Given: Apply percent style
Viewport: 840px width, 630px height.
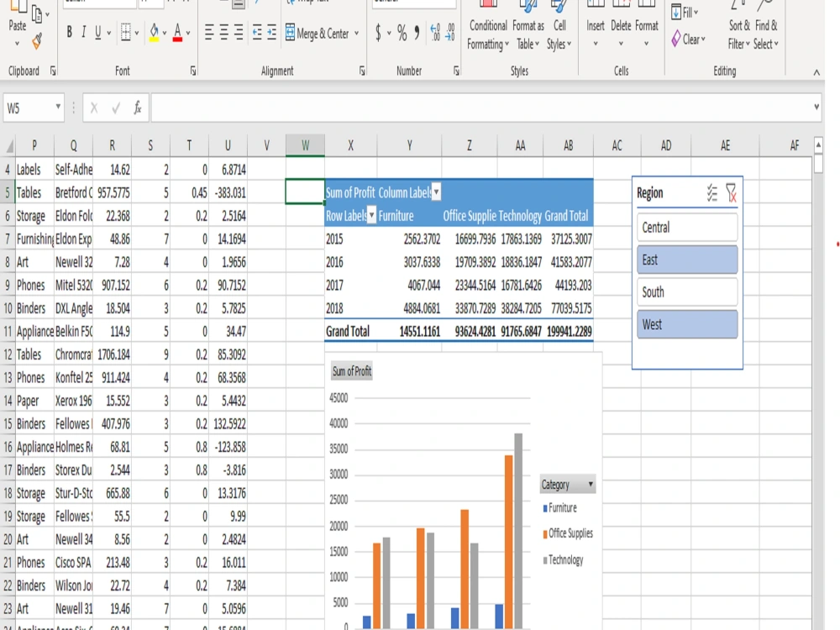Looking at the screenshot, I should pyautogui.click(x=402, y=33).
